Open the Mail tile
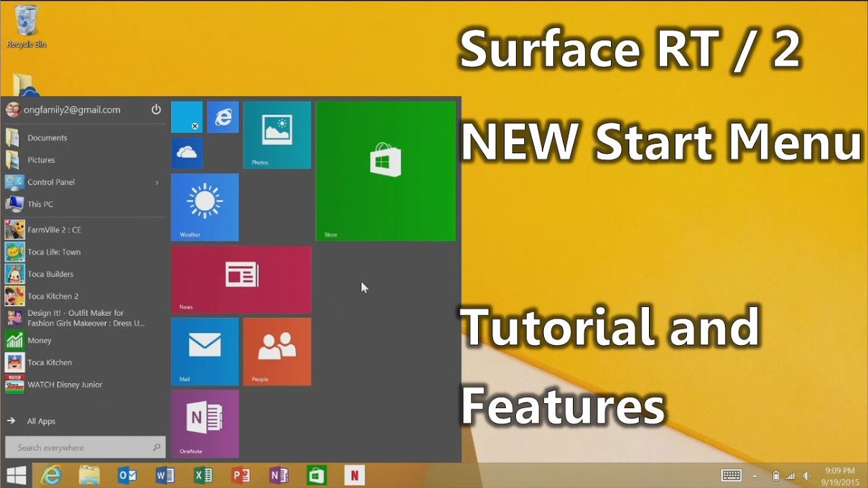The image size is (868, 488). [205, 351]
